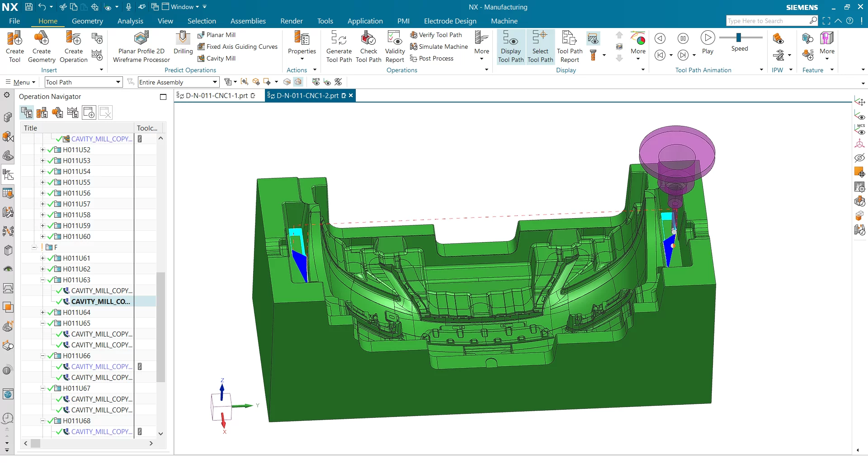This screenshot has height=463, width=868.
Task: Toggle Display Tool Path
Action: tap(511, 47)
